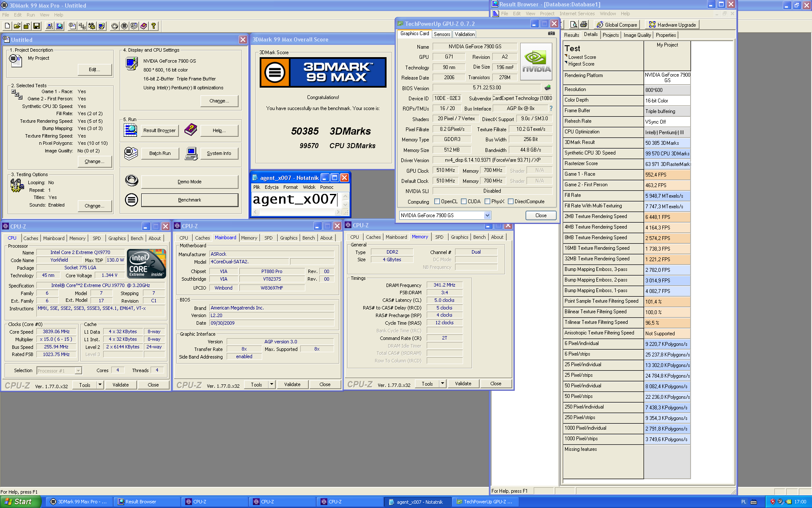Viewport: 812px width, 508px height.
Task: Click Save floppy disk icon in 3DMark toolbar
Action: 37,26
